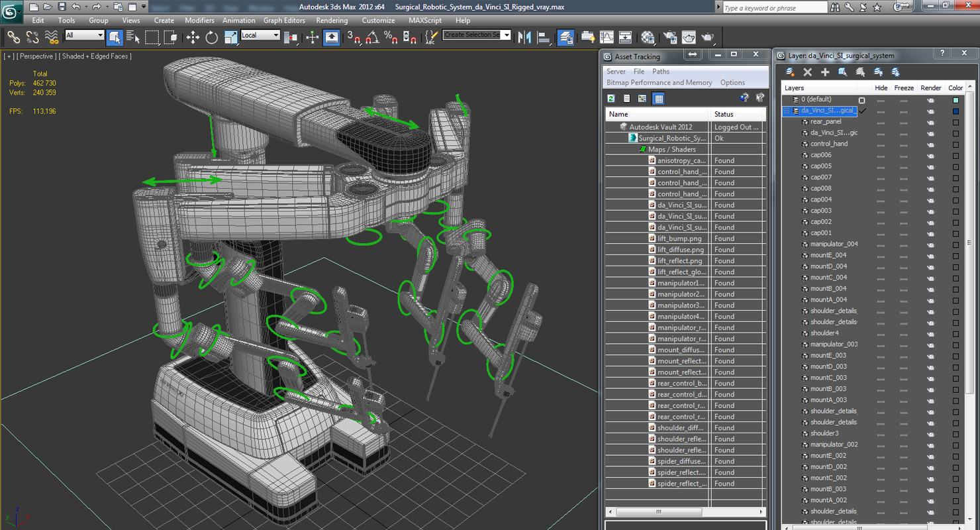This screenshot has width=980, height=530.
Task: Open the Local reference coordinate dropdown
Action: click(x=260, y=35)
